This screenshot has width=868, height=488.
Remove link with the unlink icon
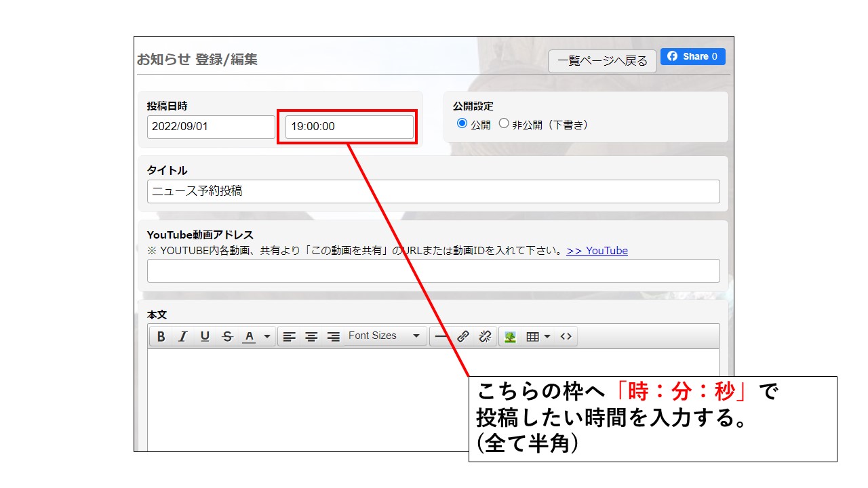pos(485,337)
